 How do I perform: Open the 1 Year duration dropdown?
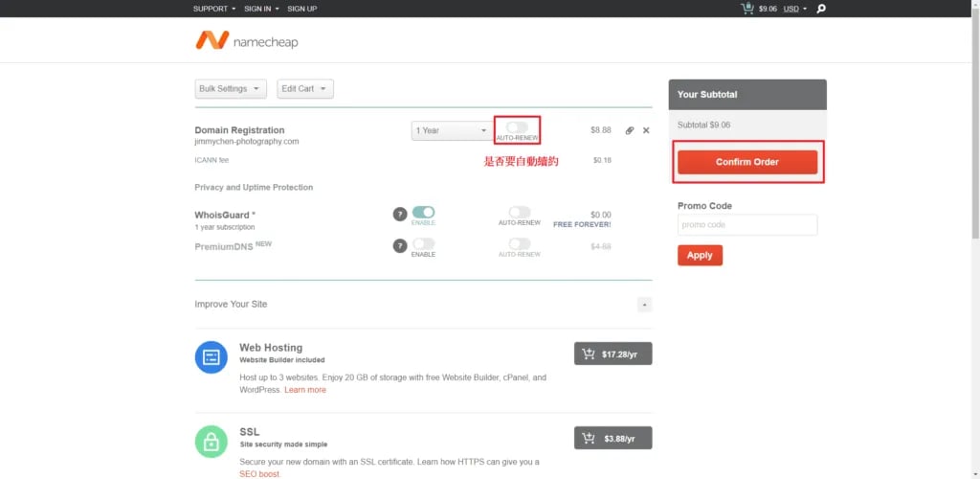pyautogui.click(x=452, y=130)
